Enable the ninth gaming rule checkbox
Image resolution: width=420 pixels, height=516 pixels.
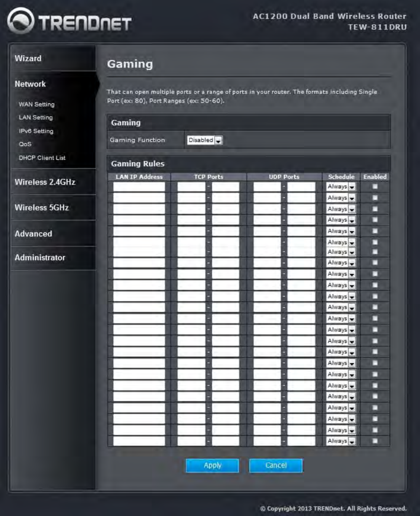[x=375, y=274]
